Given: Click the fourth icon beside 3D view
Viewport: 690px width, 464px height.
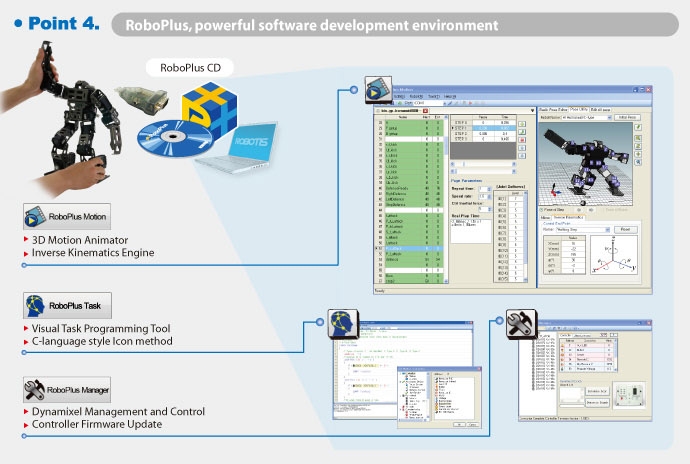Looking at the screenshot, I should click(638, 154).
